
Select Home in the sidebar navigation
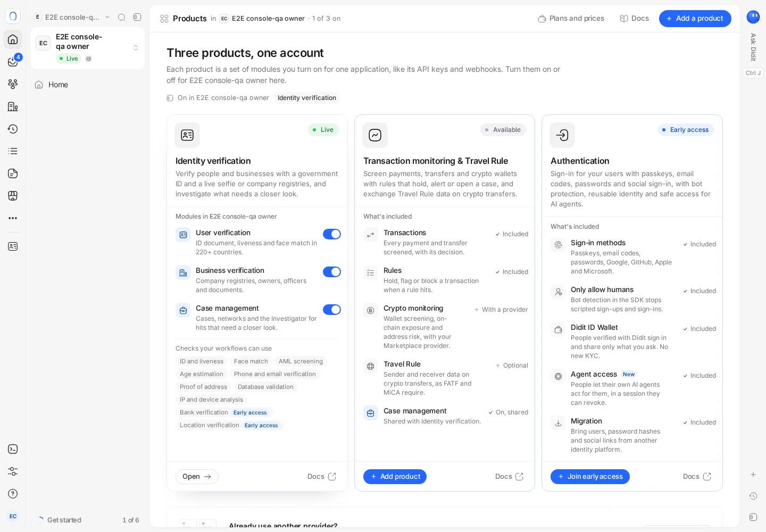pos(88,85)
